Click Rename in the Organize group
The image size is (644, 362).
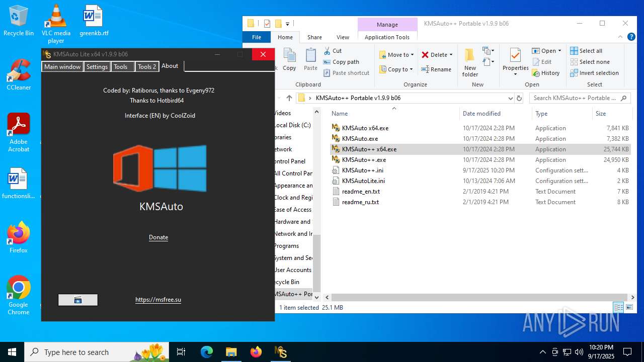coord(436,69)
